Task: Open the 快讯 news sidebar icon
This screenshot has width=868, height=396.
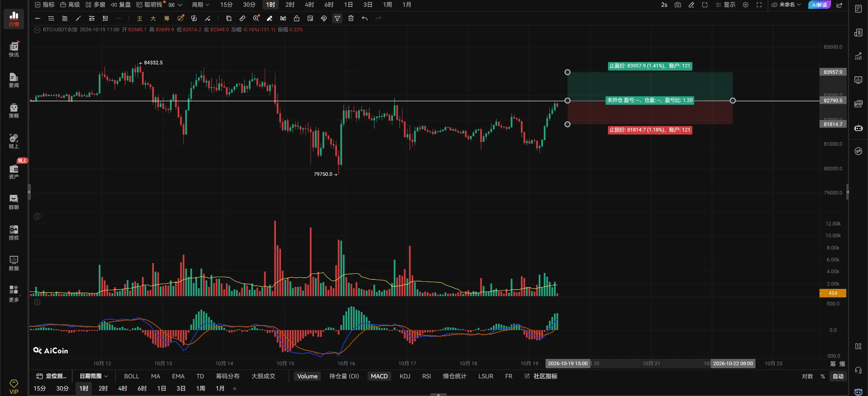Action: (14, 49)
